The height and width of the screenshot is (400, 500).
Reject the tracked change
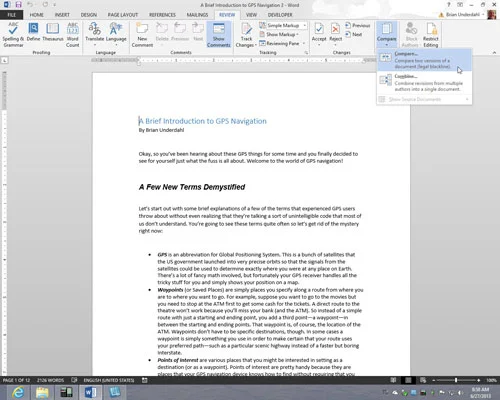(x=336, y=34)
